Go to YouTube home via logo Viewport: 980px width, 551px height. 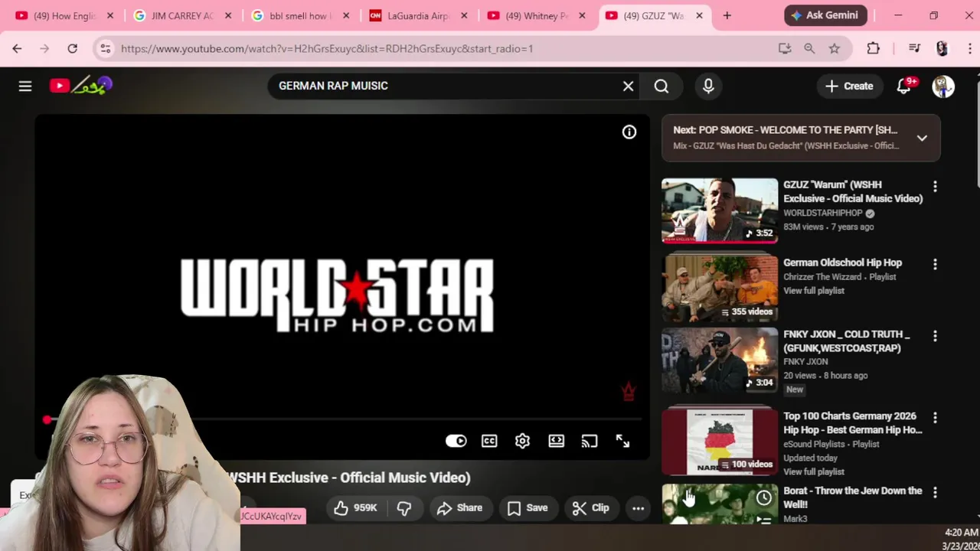point(81,86)
